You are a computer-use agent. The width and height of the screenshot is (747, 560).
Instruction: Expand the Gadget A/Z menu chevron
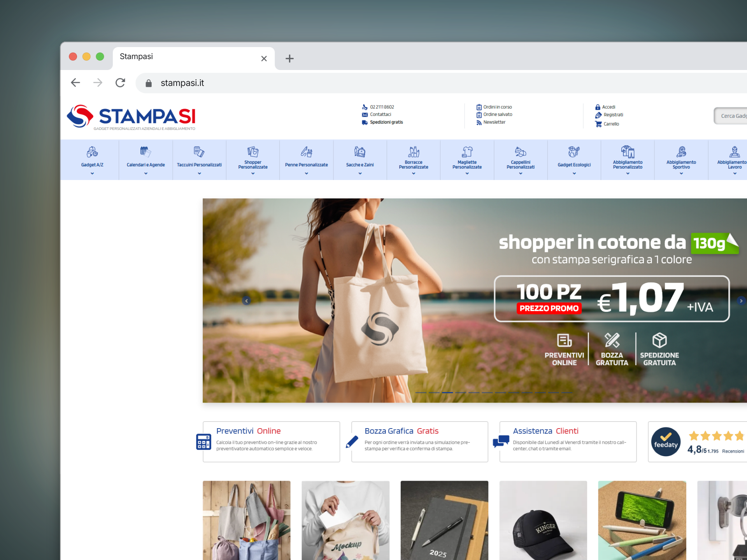(92, 173)
